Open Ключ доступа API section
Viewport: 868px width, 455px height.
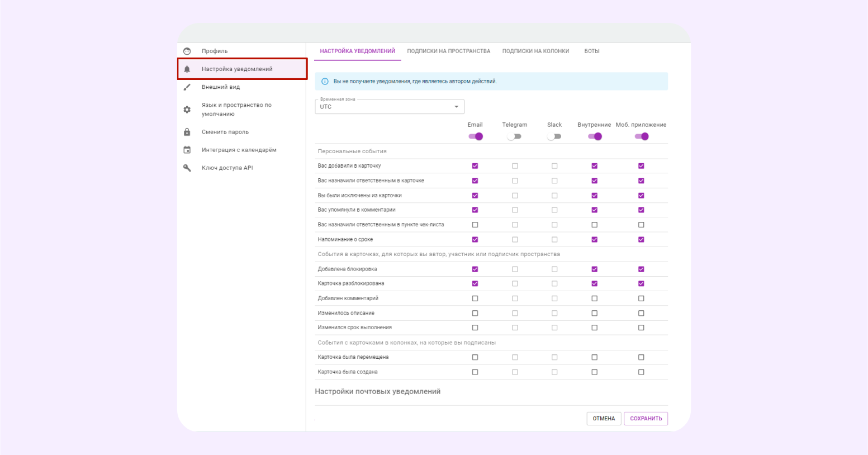click(242, 168)
